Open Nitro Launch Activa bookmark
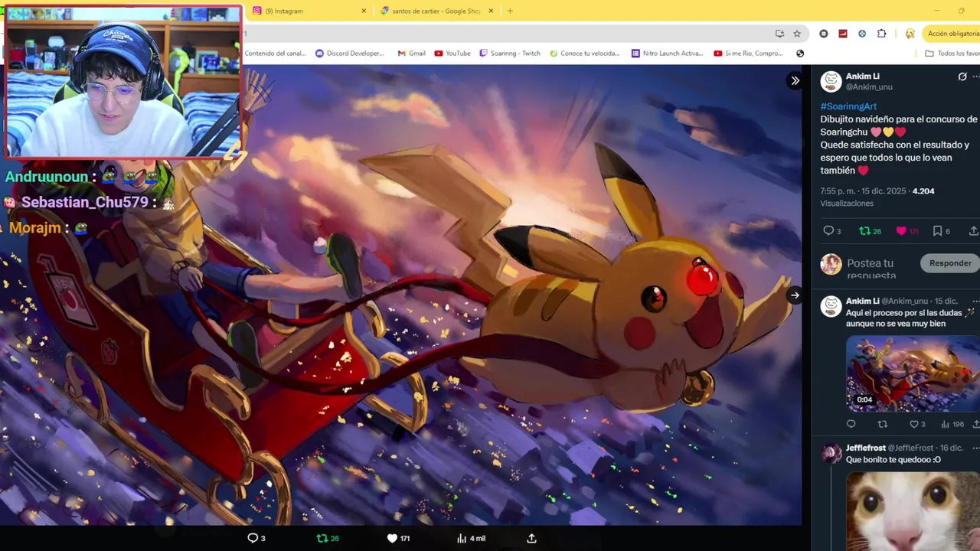Screen dimensions: 980x551 coord(667,54)
